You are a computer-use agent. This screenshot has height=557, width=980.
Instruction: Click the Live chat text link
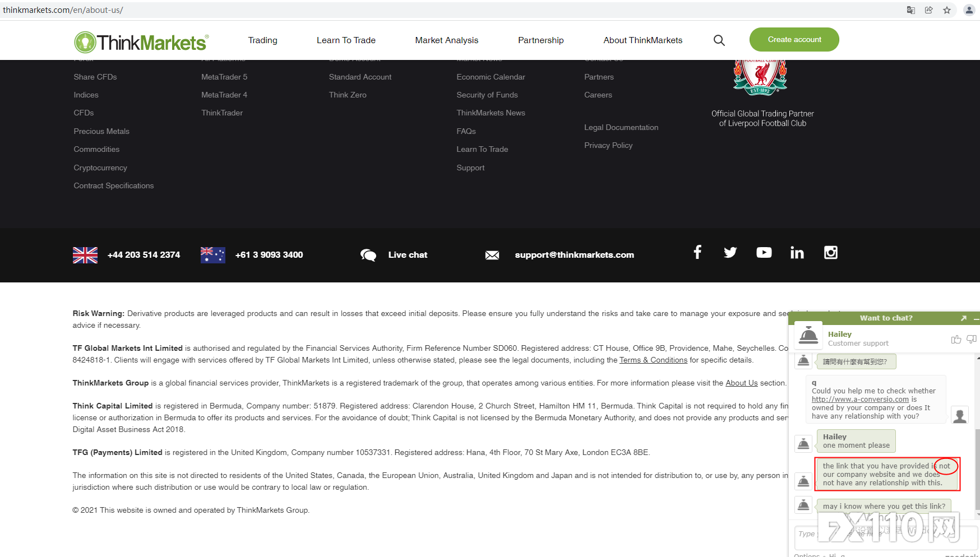[408, 255]
